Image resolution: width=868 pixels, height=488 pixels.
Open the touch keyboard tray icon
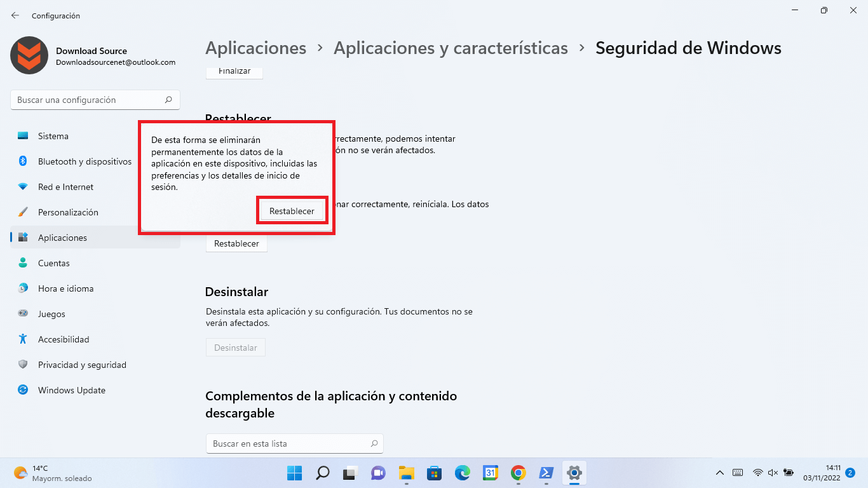point(738,473)
